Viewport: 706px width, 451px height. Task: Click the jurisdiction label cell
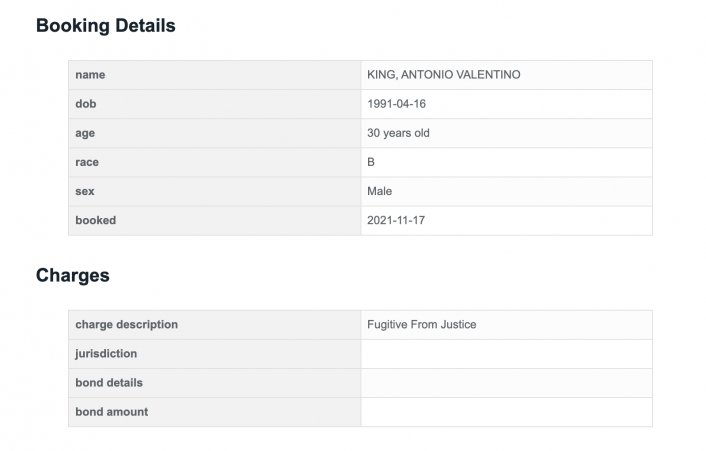click(x=215, y=354)
